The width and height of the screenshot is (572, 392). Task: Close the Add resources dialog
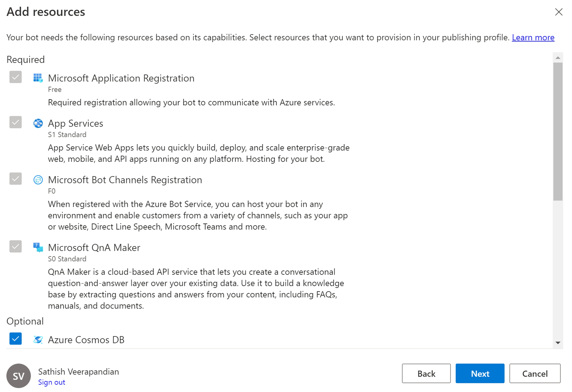point(559,12)
